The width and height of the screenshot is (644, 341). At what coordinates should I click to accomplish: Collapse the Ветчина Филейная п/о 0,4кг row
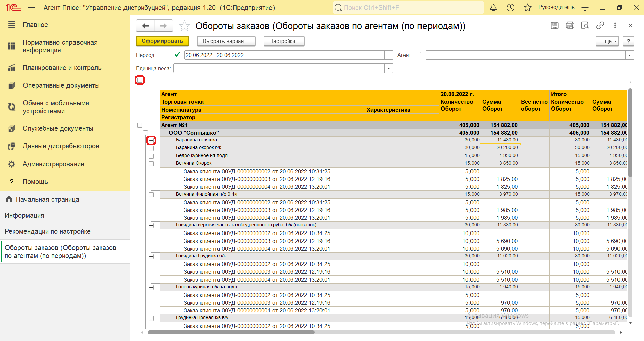click(x=151, y=195)
